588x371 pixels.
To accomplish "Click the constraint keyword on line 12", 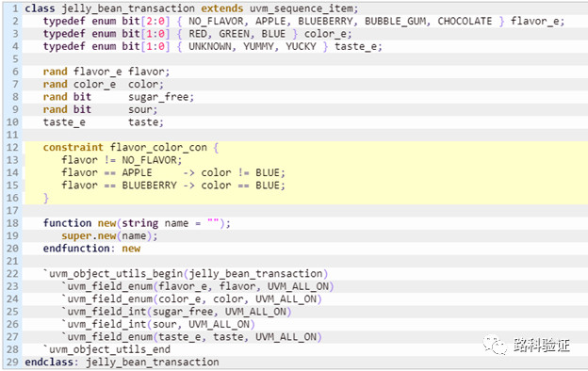I will (73, 147).
